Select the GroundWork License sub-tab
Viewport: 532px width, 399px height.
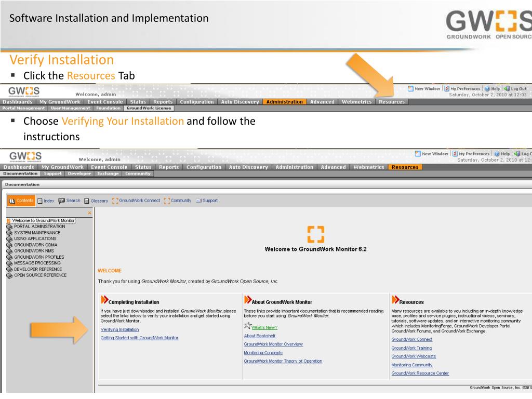[149, 108]
